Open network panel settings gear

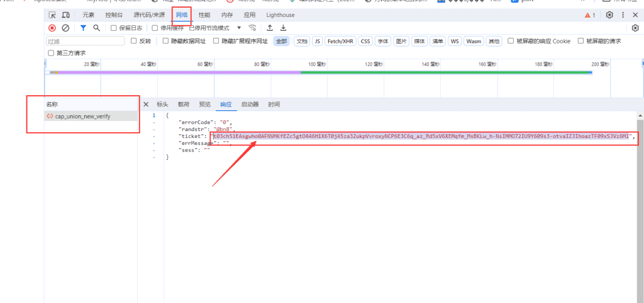point(635,28)
